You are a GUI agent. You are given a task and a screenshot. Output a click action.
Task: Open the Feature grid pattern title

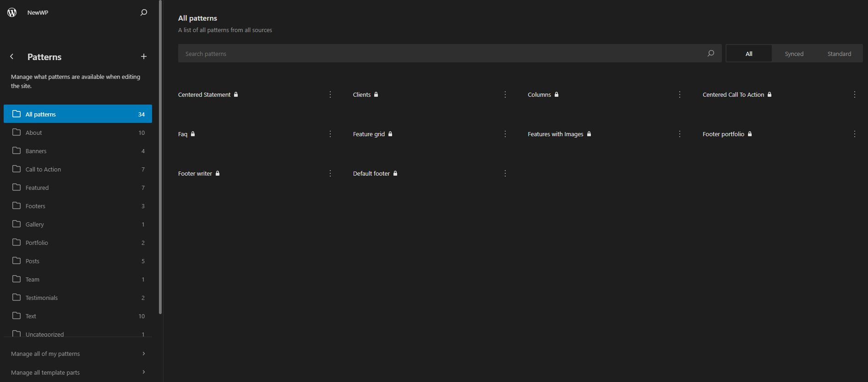coord(369,134)
